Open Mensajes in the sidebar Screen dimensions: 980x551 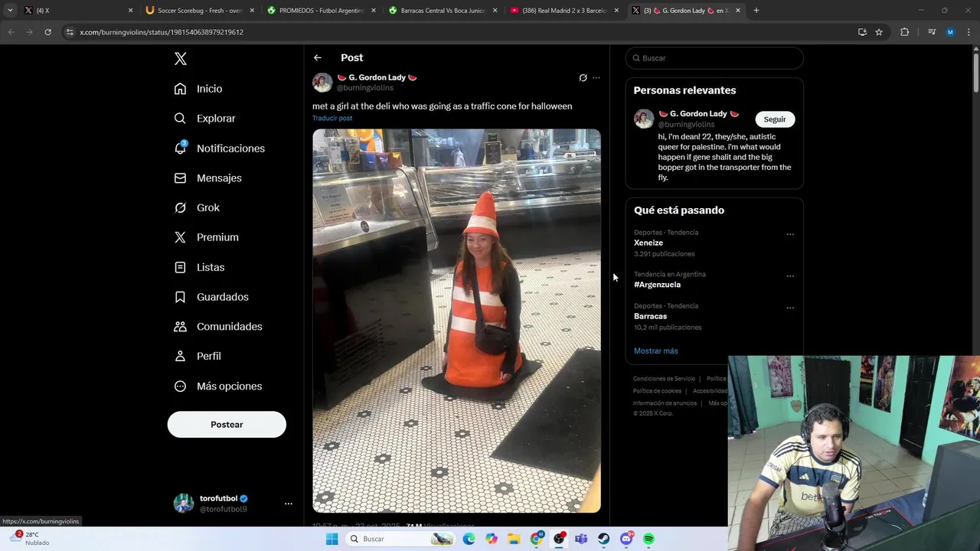tap(207, 178)
